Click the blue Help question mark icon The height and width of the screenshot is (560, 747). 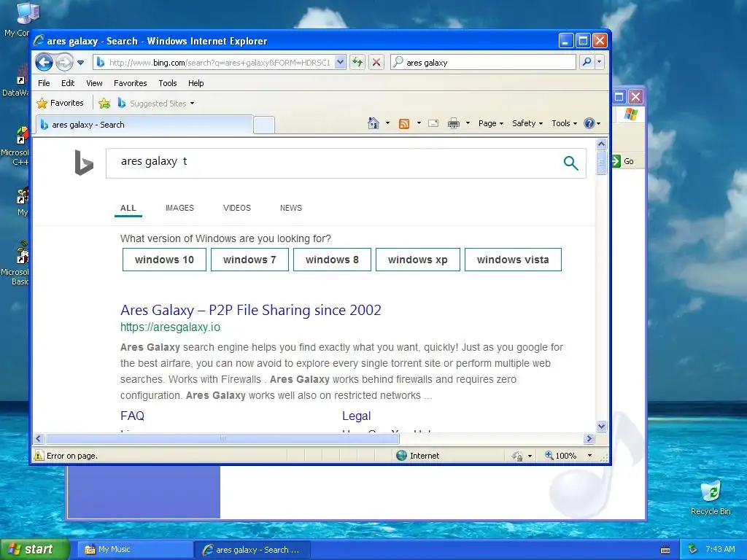click(589, 123)
